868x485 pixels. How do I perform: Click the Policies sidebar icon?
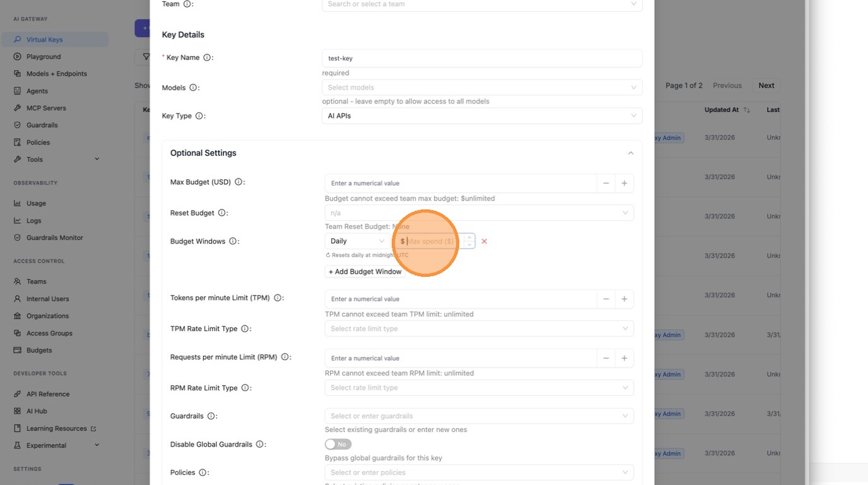(x=18, y=143)
